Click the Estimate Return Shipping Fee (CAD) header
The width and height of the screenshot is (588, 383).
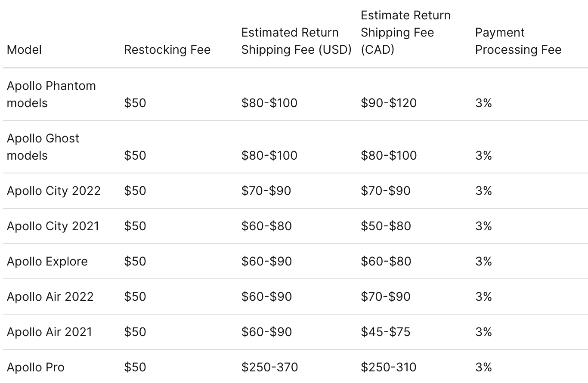click(x=405, y=33)
